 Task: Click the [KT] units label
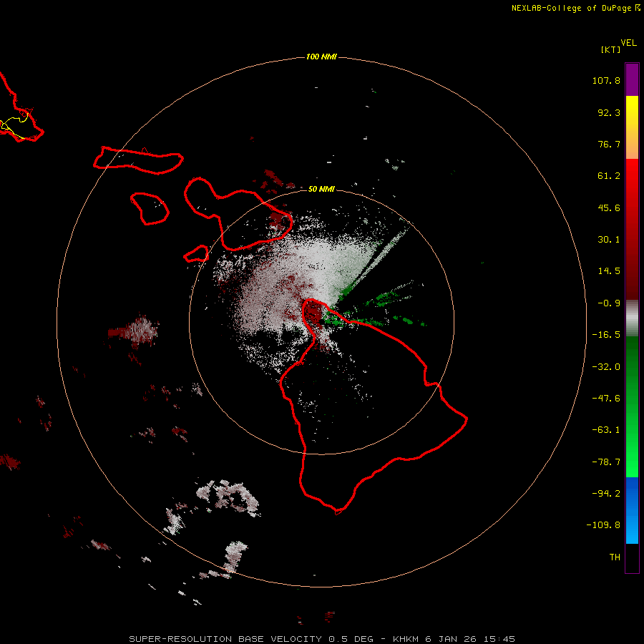click(x=611, y=49)
